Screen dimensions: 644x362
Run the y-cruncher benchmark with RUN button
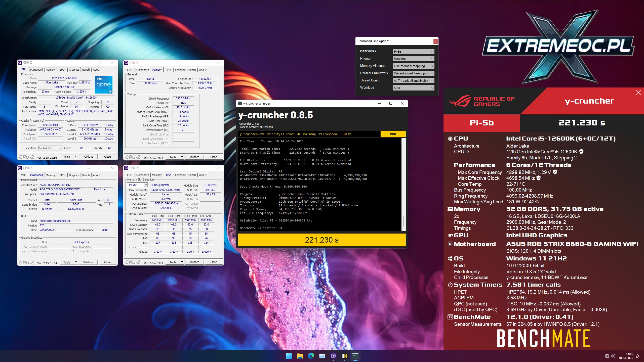(x=393, y=134)
